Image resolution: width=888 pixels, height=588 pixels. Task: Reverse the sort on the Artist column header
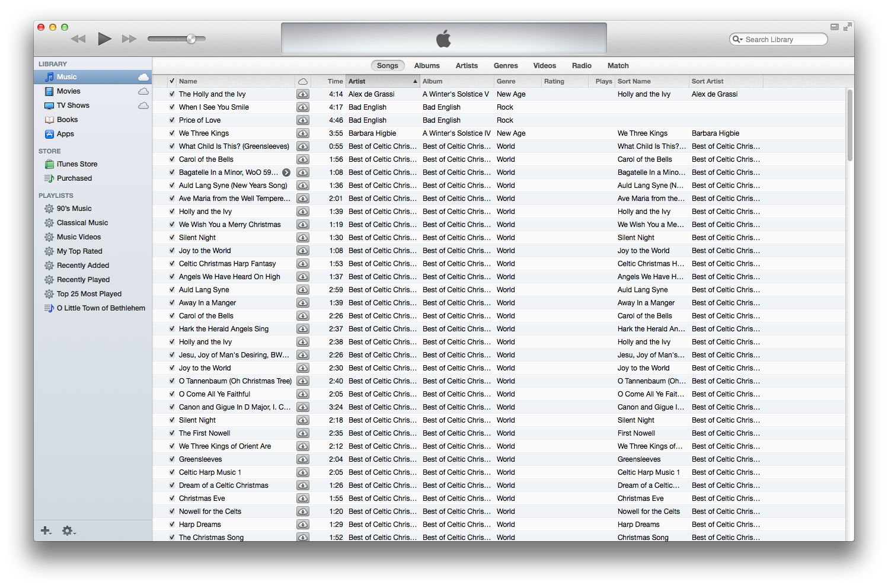click(383, 81)
